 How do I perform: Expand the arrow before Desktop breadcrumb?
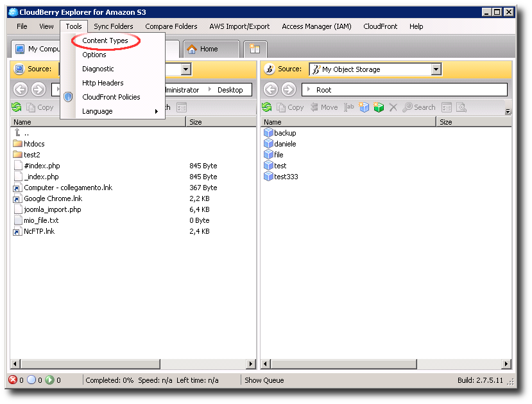pyautogui.click(x=210, y=89)
